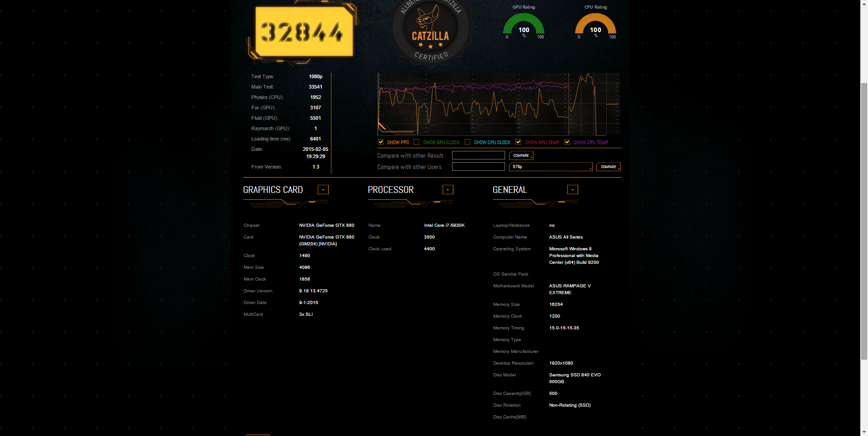Open the 576p test type dropdown

pos(551,167)
